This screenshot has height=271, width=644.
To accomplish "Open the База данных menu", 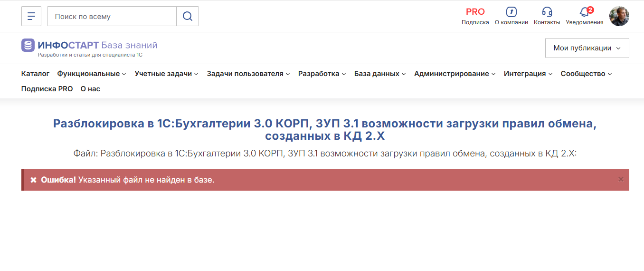I will tap(380, 74).
